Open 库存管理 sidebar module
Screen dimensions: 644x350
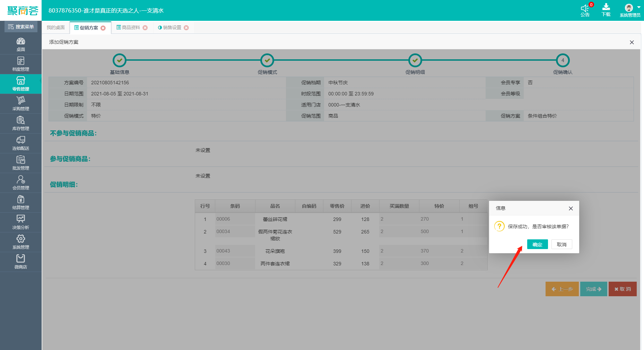point(21,123)
